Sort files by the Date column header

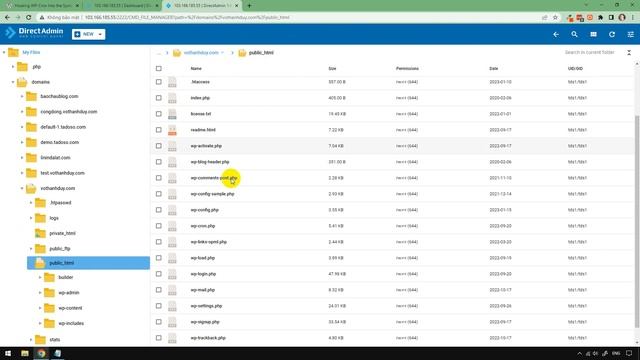coord(493,69)
